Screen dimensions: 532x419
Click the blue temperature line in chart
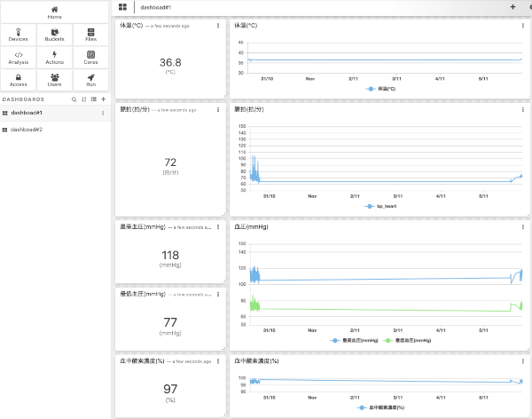(x=385, y=59)
